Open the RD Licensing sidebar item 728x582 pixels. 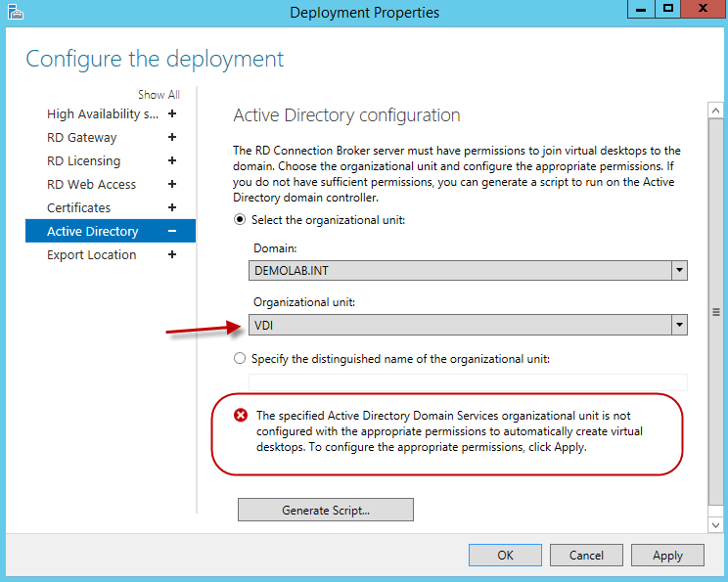click(x=83, y=161)
